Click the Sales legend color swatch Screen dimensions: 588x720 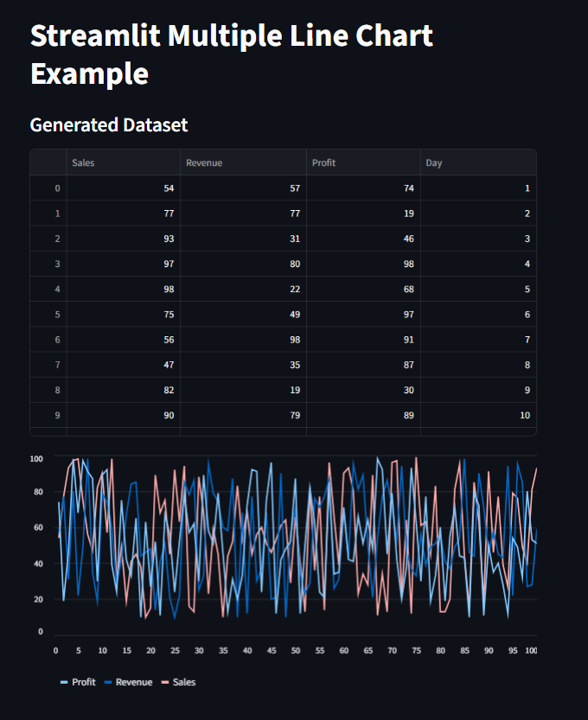pyautogui.click(x=165, y=682)
